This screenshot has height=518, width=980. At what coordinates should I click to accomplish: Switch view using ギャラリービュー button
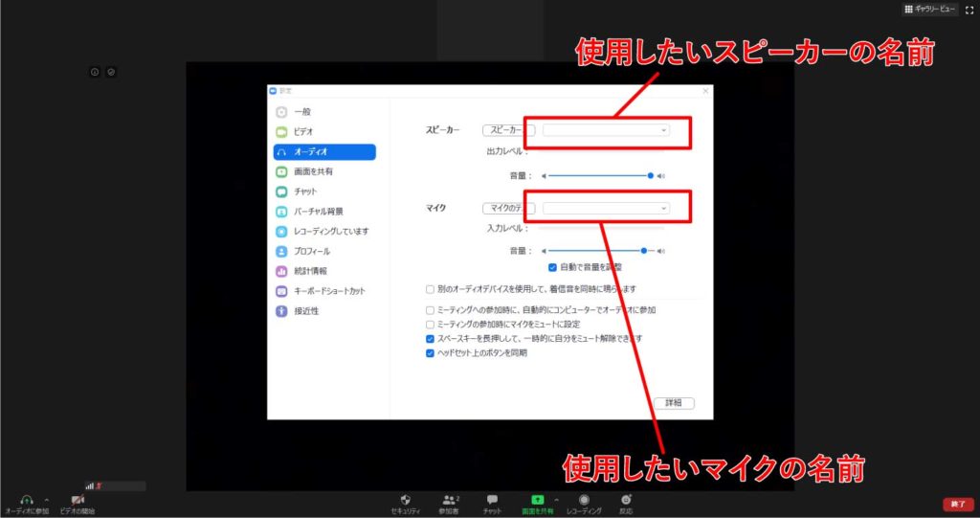pyautogui.click(x=928, y=9)
